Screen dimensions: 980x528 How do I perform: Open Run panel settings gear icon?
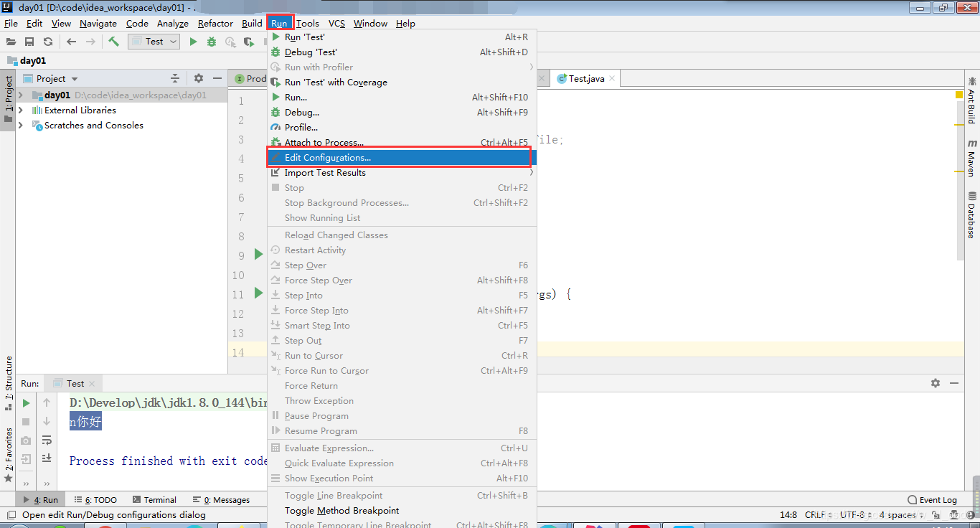click(x=936, y=383)
